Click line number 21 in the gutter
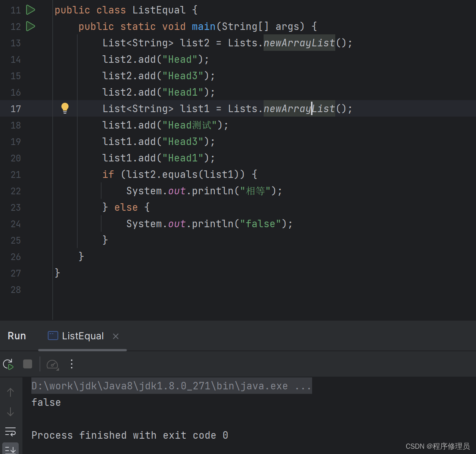 (16, 175)
